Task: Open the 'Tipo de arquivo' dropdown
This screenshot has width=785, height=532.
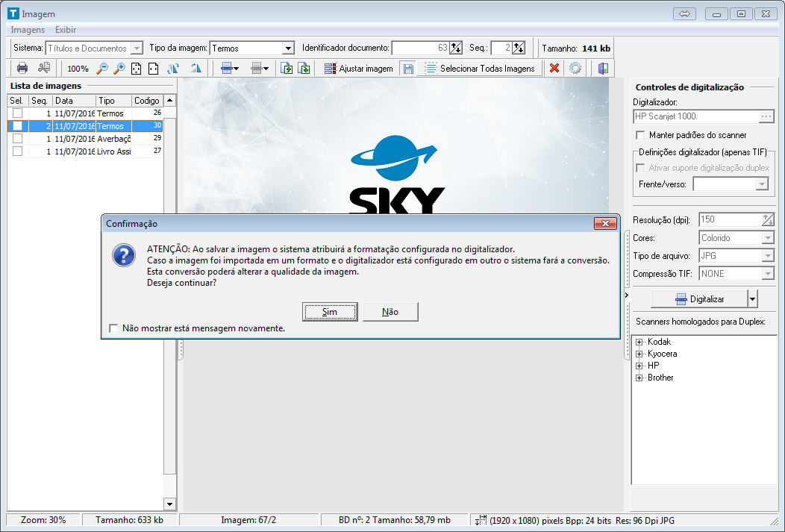Action: 768,256
